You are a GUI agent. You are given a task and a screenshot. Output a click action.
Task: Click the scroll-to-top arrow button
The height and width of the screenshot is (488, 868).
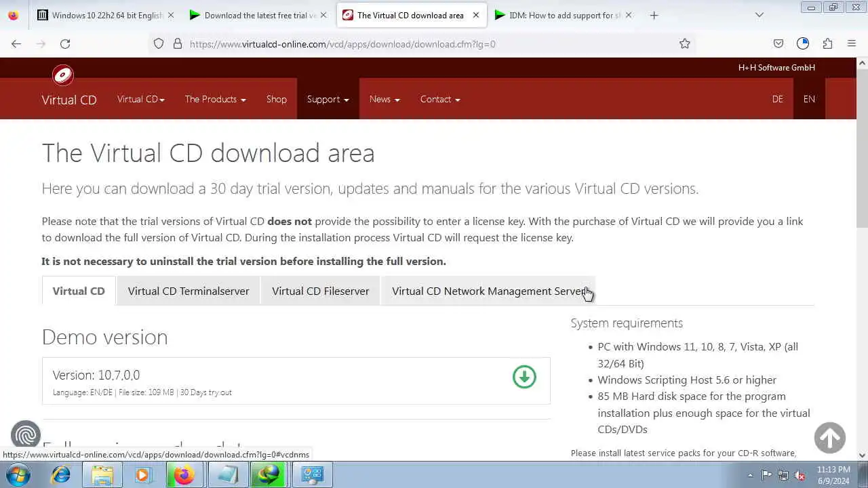coord(830,438)
